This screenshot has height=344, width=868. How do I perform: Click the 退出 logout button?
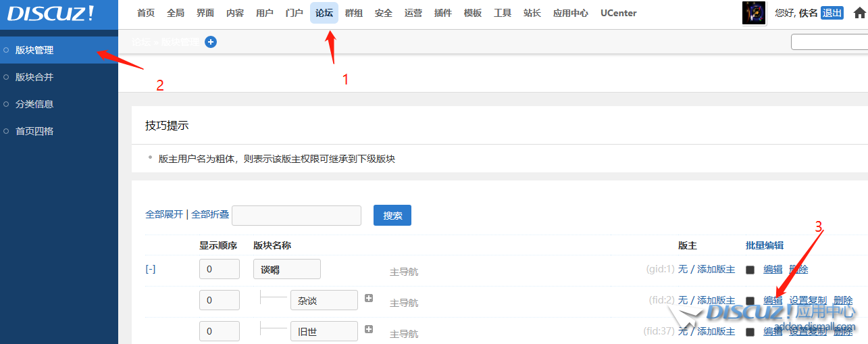[832, 13]
